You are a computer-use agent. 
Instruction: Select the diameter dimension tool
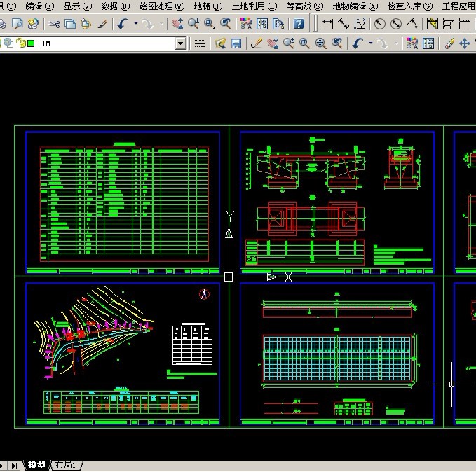coord(396,24)
